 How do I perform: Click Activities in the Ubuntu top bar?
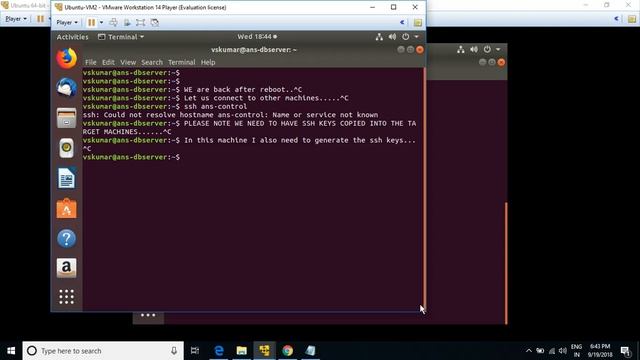point(72,37)
